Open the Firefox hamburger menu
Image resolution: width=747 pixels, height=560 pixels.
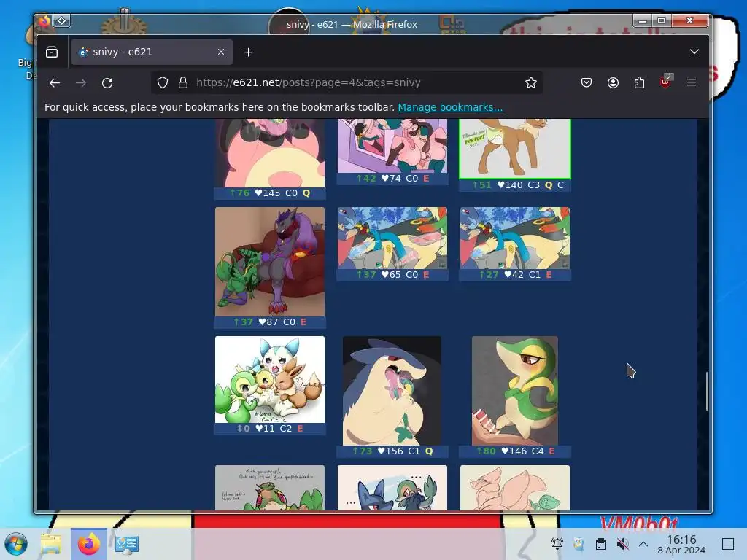coord(692,83)
